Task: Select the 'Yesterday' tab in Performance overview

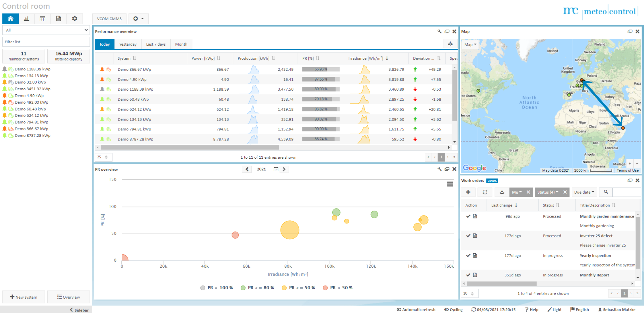Action: pos(127,44)
